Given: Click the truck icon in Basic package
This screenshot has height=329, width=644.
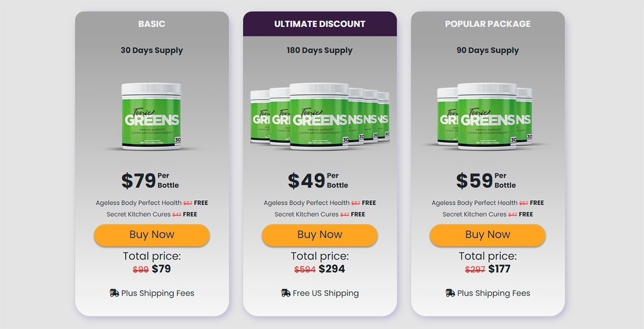Looking at the screenshot, I should tap(114, 293).
